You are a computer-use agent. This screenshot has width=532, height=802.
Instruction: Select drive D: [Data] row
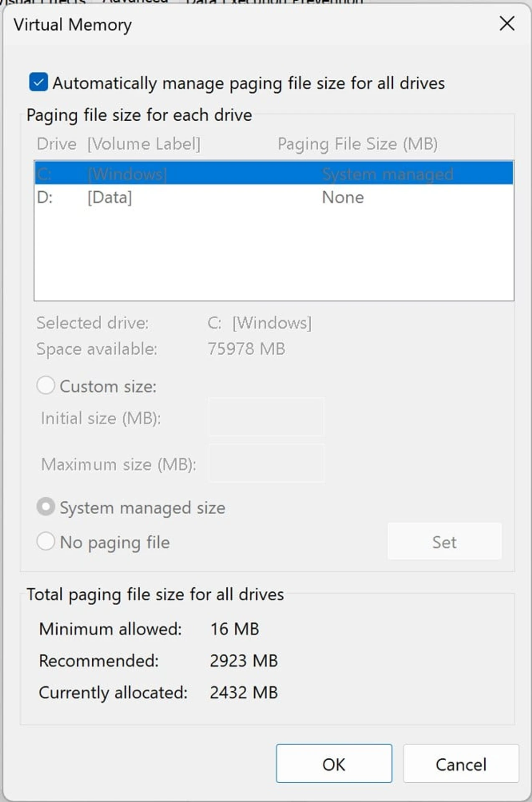coord(274,197)
